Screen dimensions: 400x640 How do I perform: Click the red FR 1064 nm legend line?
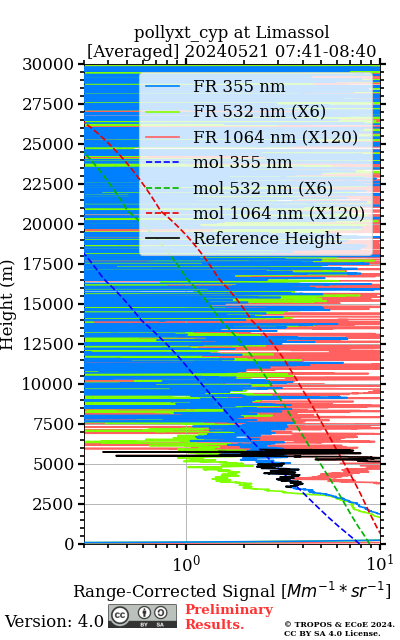pyautogui.click(x=162, y=137)
